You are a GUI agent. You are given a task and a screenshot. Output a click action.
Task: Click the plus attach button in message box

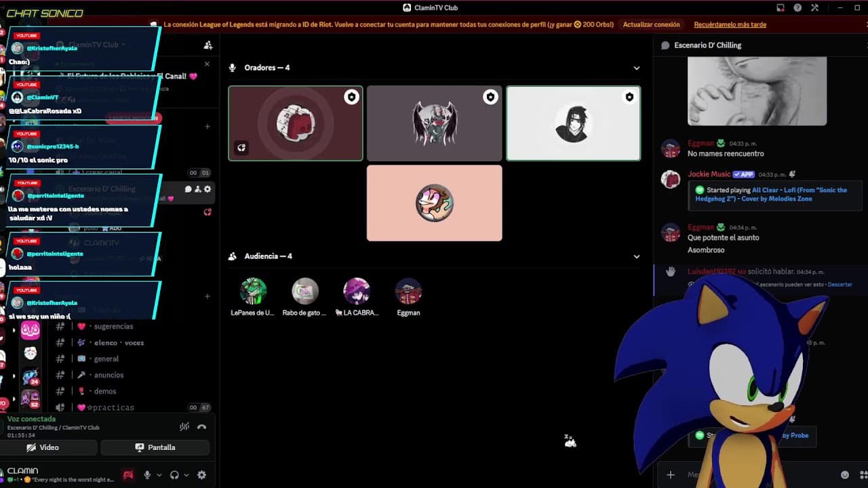671,474
